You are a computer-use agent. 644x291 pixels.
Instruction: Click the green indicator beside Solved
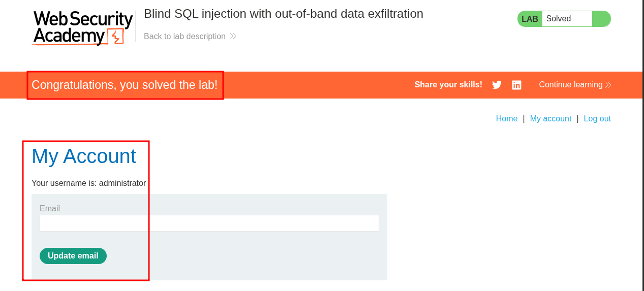click(x=601, y=19)
